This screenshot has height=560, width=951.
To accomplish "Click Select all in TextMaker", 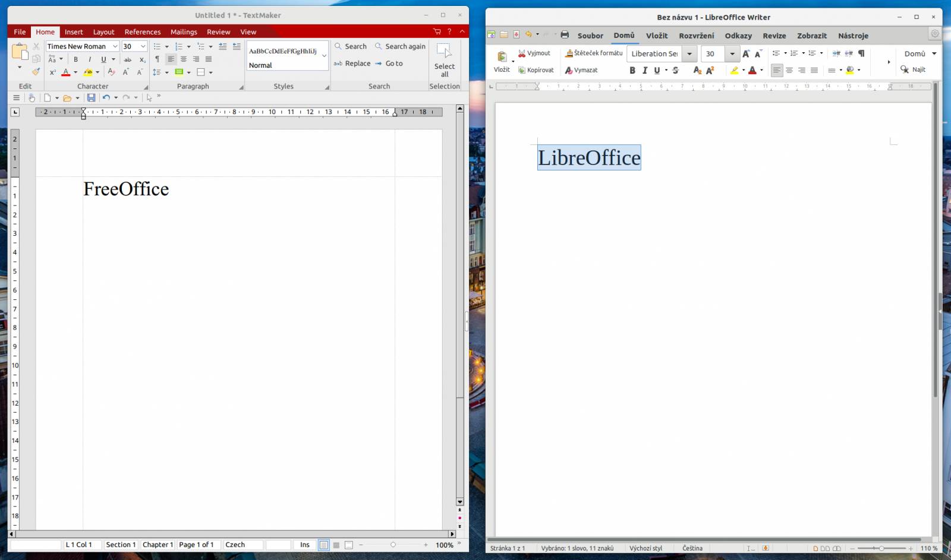I will [x=445, y=60].
